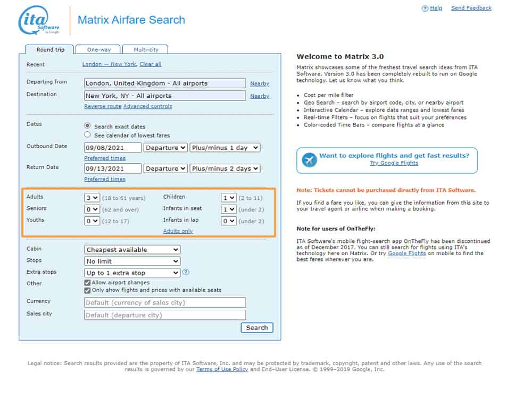Click the recent London — New York search
This screenshot has width=532, height=398.
(x=109, y=64)
